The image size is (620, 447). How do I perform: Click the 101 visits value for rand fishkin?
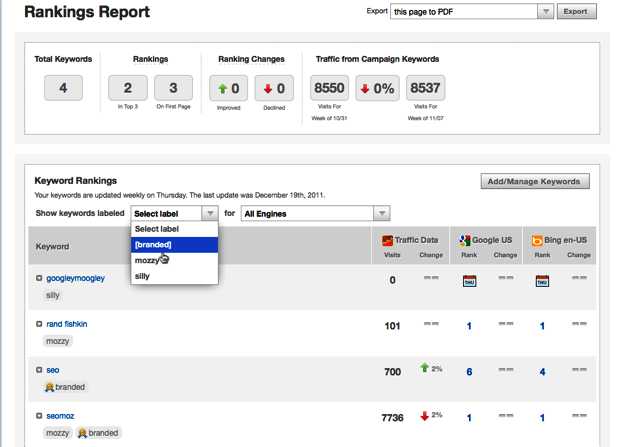(392, 326)
